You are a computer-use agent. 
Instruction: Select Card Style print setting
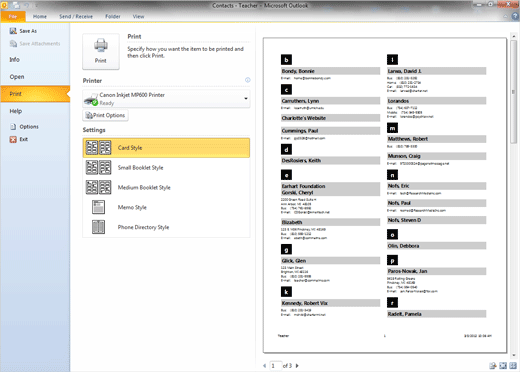(x=166, y=148)
